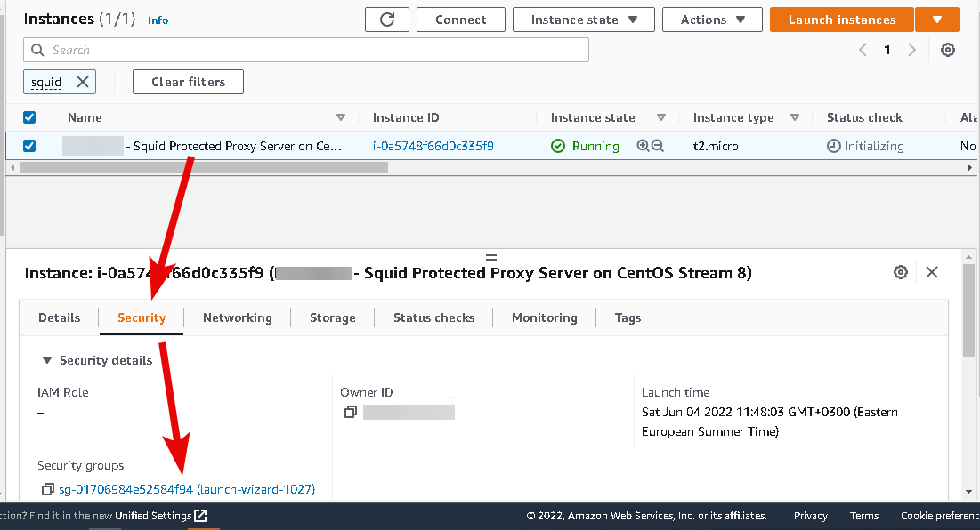Open the Instances Info link
The image size is (980, 530).
[x=158, y=20]
